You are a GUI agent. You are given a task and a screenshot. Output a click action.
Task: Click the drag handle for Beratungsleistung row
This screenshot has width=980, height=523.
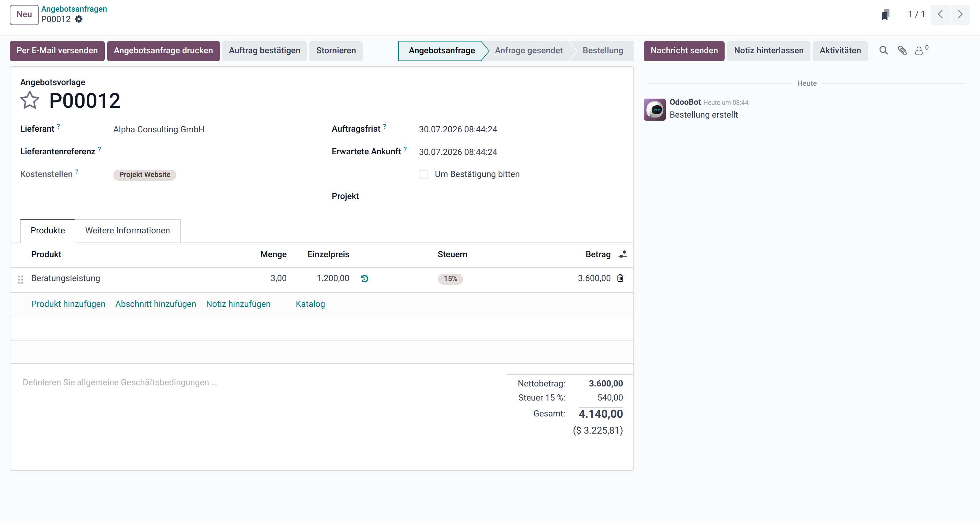coord(21,279)
